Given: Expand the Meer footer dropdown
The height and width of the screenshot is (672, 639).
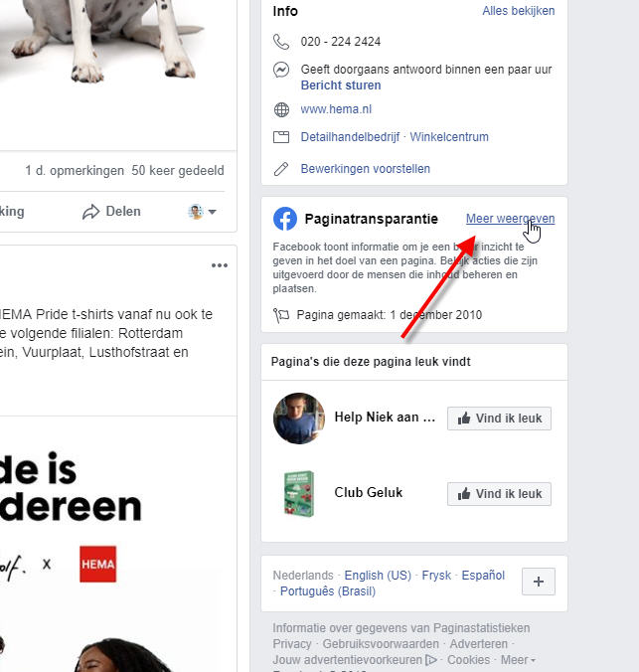Looking at the screenshot, I should pos(518,660).
